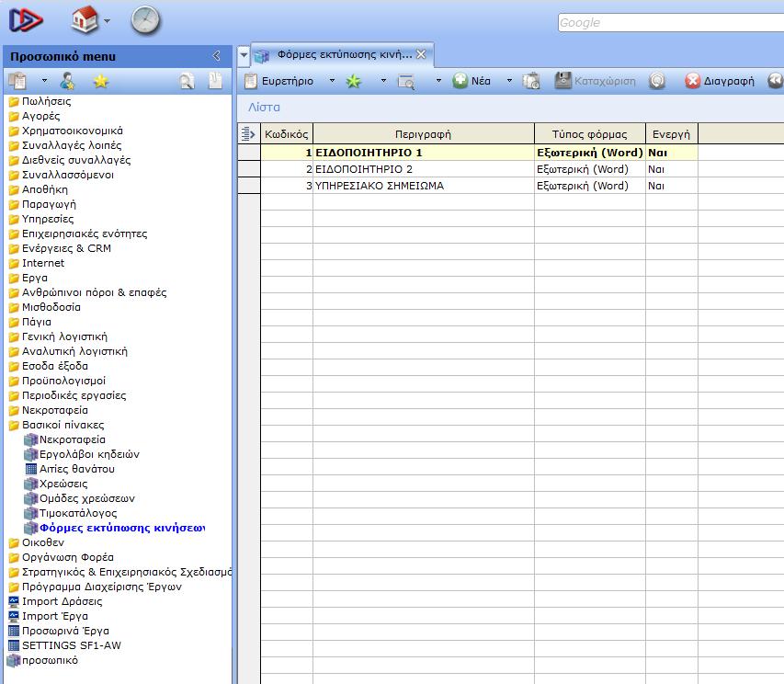Collapse the Βασικοί πίνακες folder
This screenshot has width=784, height=684.
point(57,425)
